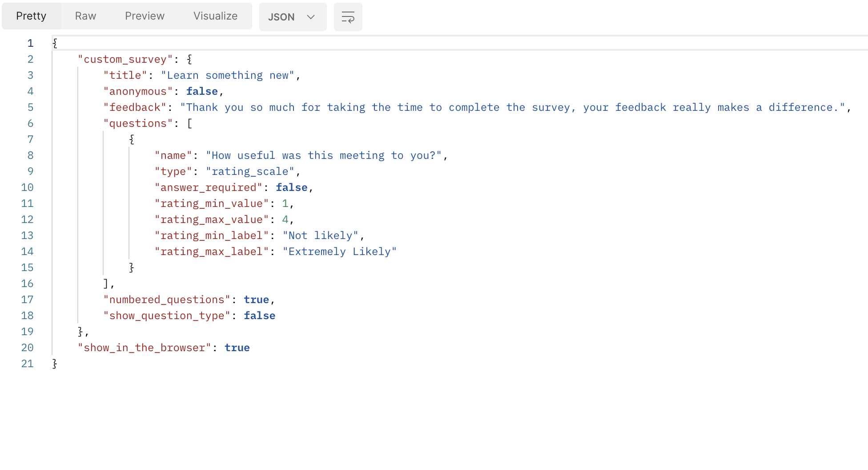Click the rating_max_value number 4
Image resolution: width=868 pixels, height=470 pixels.
[285, 219]
